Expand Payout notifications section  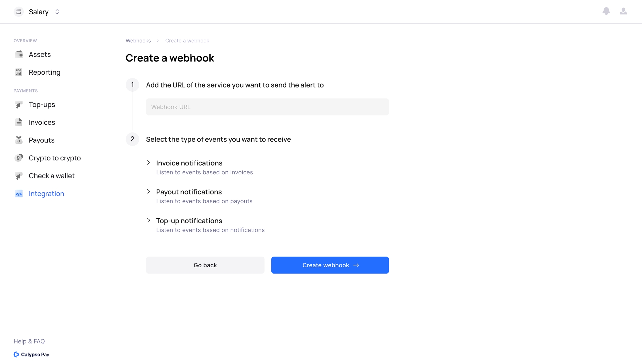(149, 192)
